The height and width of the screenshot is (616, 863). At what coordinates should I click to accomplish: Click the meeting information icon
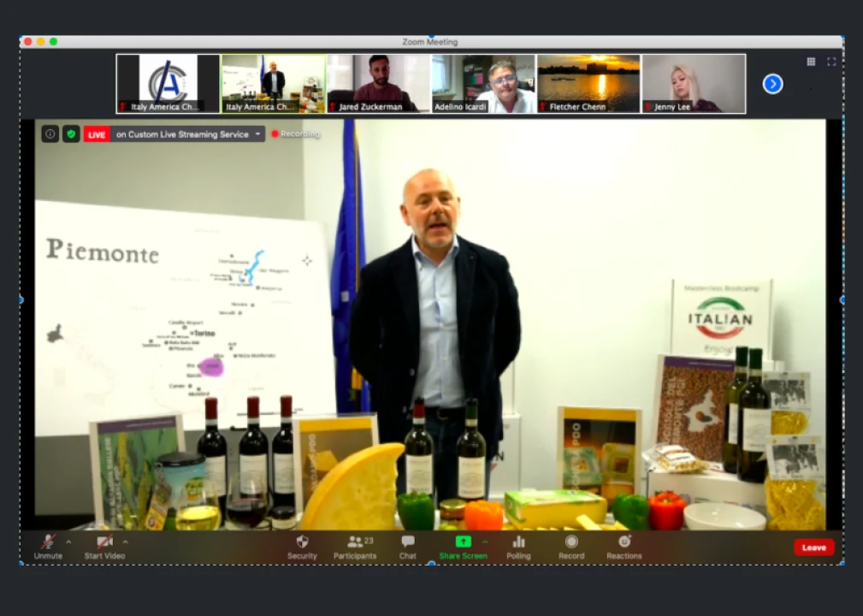50,134
